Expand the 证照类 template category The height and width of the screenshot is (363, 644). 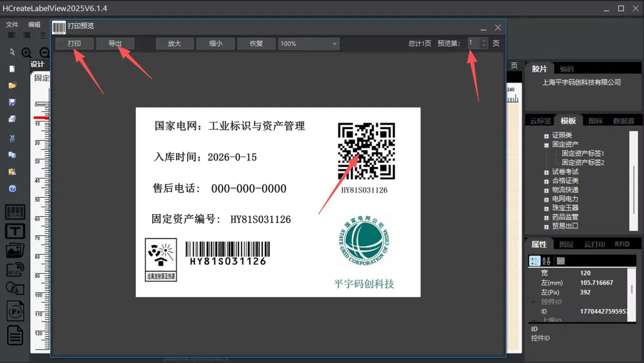(546, 136)
